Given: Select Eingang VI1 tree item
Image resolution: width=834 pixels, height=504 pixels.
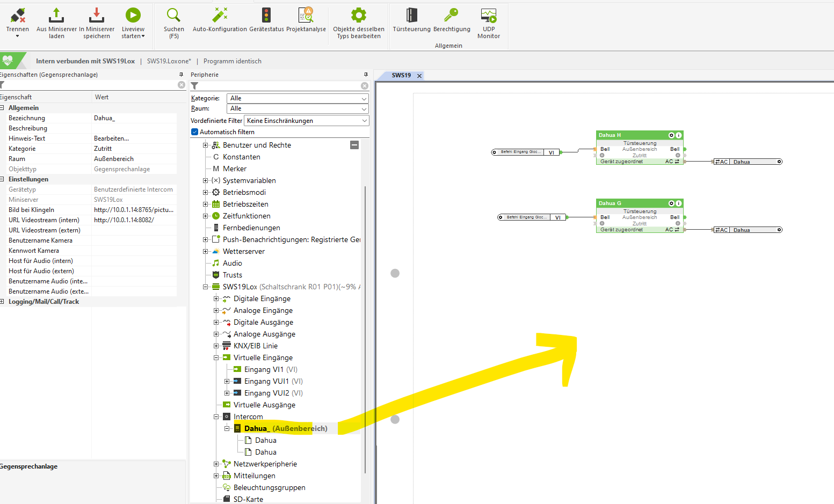Looking at the screenshot, I should click(271, 369).
